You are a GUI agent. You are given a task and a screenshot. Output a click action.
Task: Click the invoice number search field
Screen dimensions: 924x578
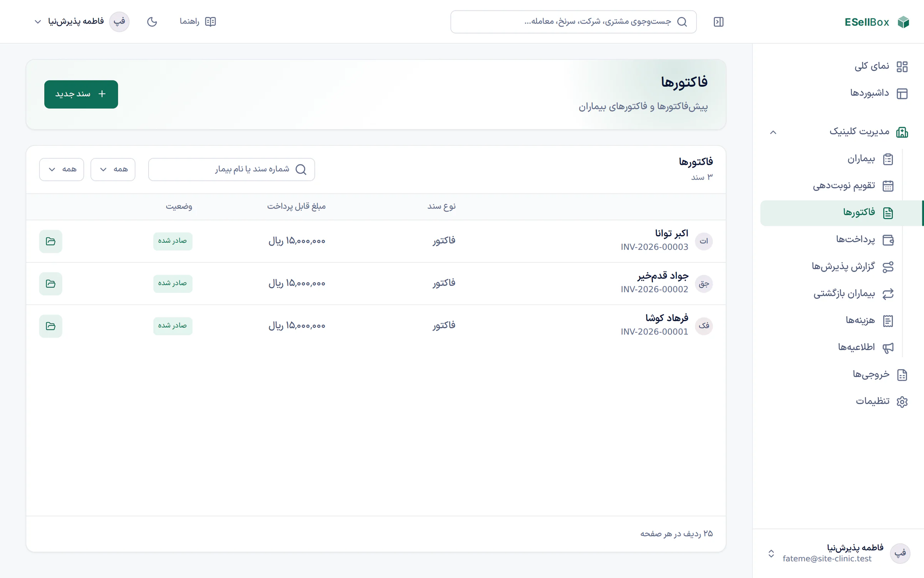(x=231, y=170)
